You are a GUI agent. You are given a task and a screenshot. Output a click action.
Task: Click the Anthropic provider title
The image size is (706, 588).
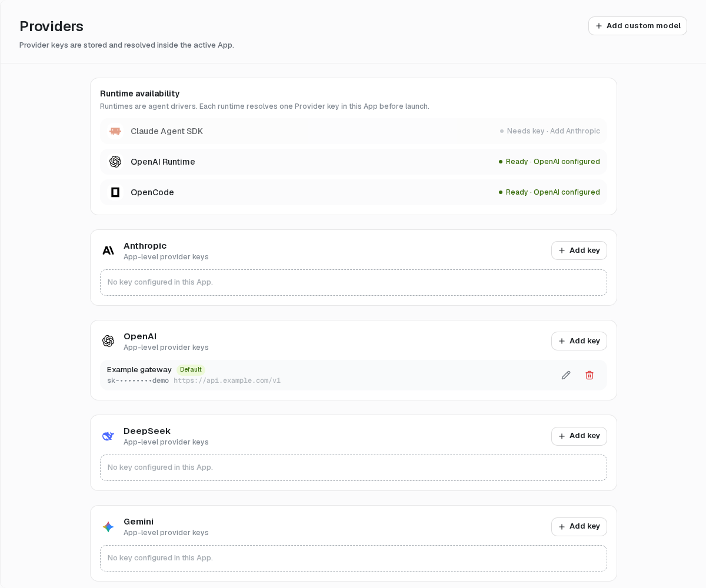145,246
